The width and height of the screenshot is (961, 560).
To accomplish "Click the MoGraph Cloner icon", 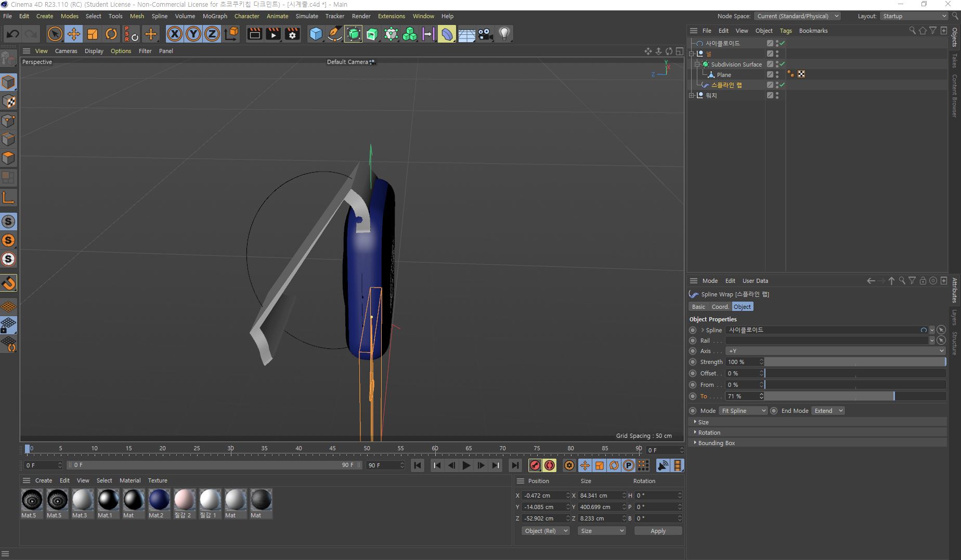I will [410, 34].
